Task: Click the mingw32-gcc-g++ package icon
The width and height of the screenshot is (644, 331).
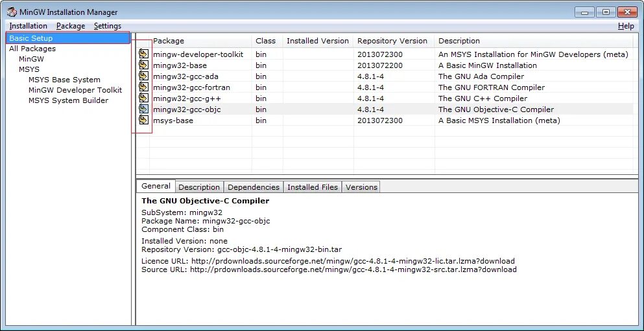Action: click(x=143, y=98)
